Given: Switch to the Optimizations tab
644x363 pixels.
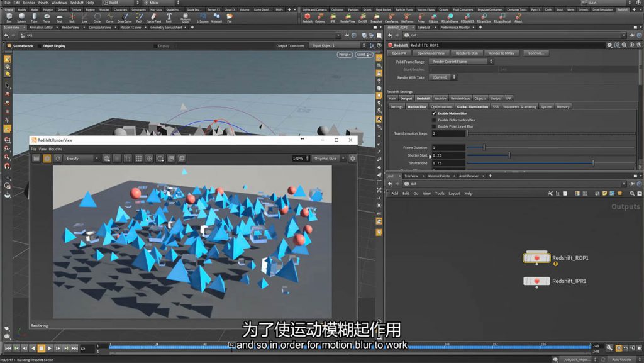Looking at the screenshot, I should click(441, 107).
